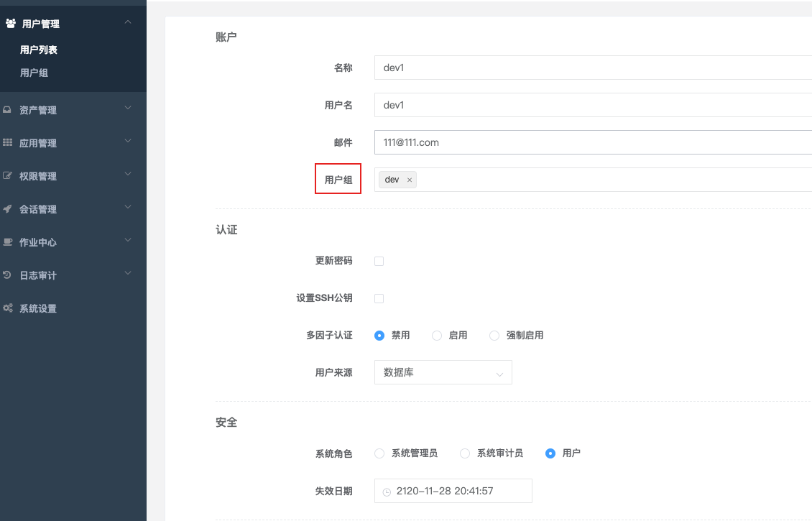This screenshot has width=812, height=521.
Task: Click the 失效日期 date field
Action: pos(453,491)
